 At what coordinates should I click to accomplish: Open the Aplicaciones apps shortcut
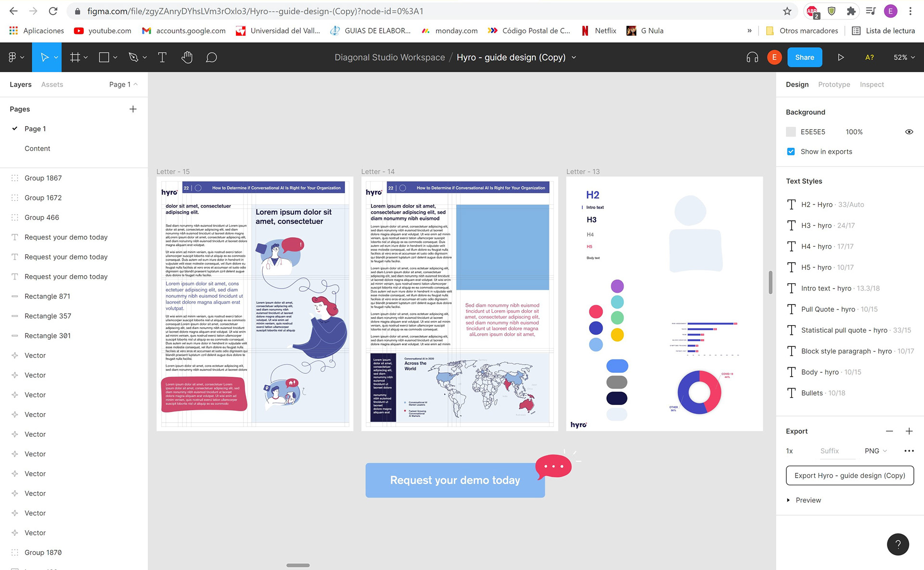pyautogui.click(x=37, y=31)
